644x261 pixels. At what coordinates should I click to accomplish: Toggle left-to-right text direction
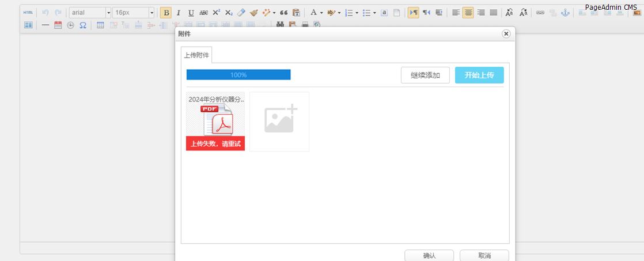coord(413,13)
